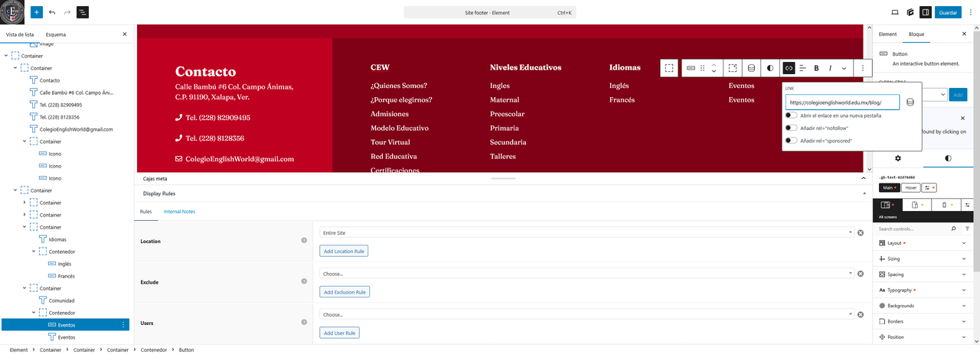Click Add Location Rule

[344, 251]
